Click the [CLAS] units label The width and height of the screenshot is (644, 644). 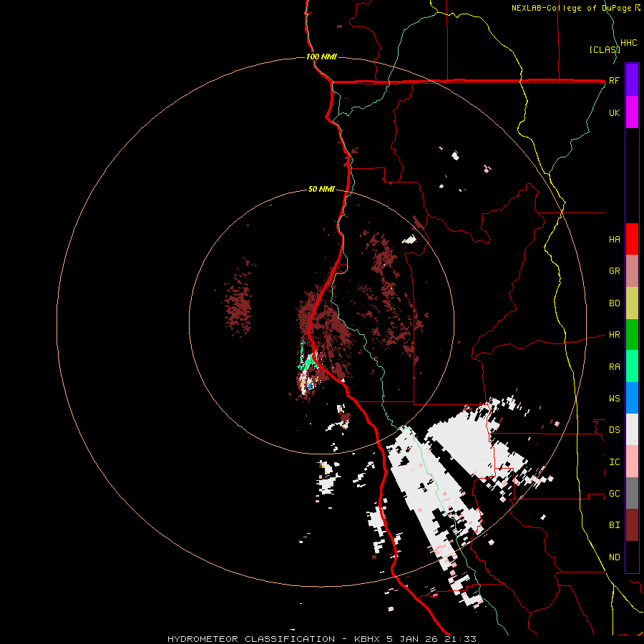pyautogui.click(x=605, y=50)
